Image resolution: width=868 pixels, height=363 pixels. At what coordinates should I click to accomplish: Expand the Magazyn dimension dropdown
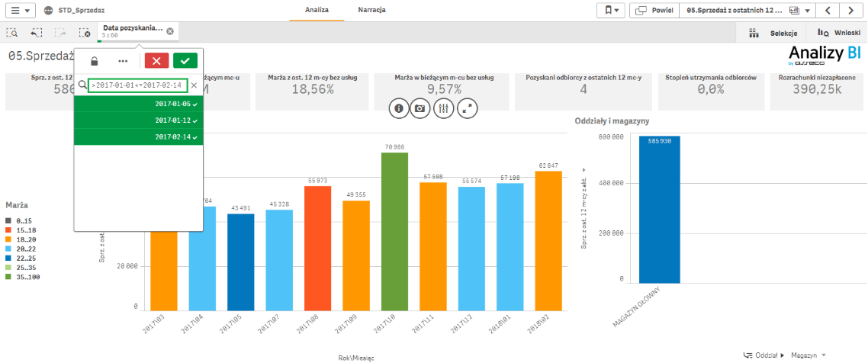pyautogui.click(x=809, y=355)
